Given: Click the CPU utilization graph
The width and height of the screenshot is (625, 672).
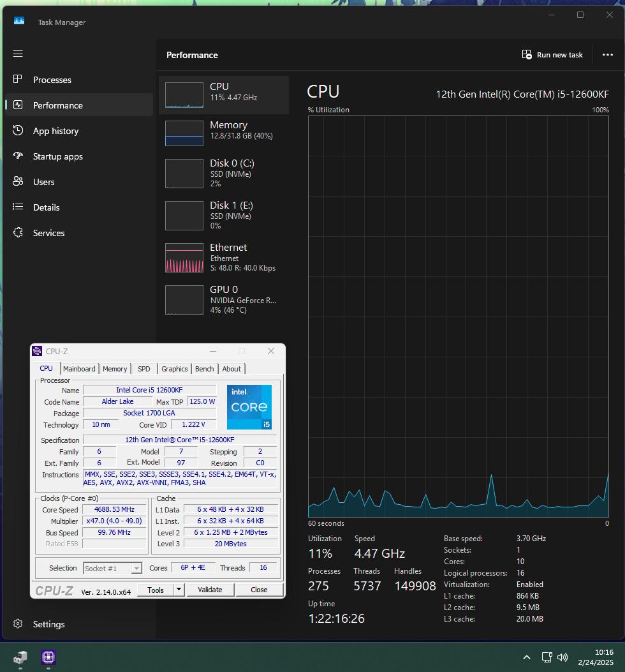Looking at the screenshot, I should tap(459, 317).
